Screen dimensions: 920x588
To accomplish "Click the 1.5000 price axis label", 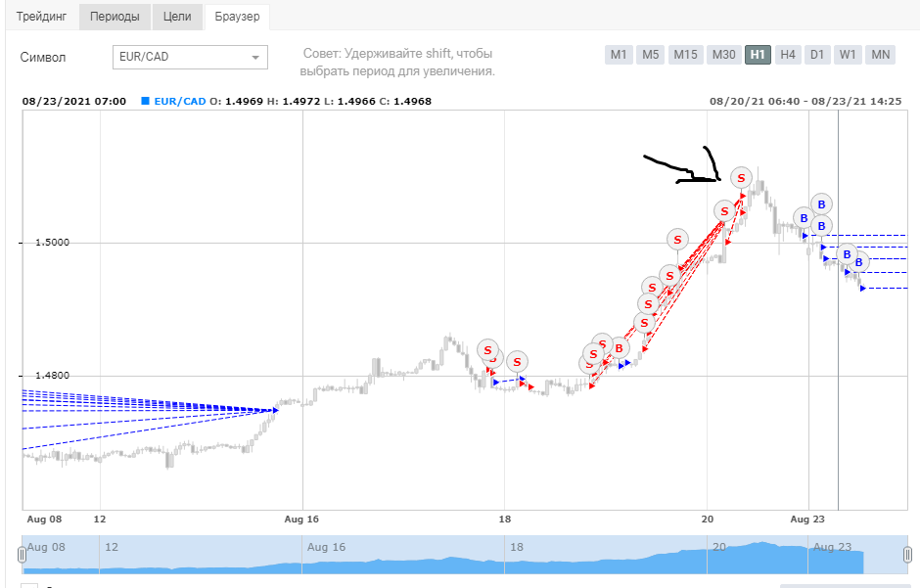I will tap(52, 242).
